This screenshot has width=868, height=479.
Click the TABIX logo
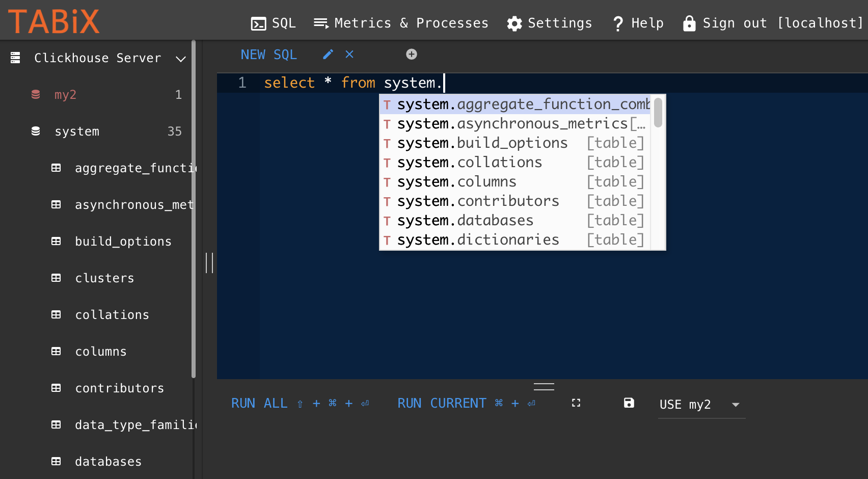click(x=53, y=22)
